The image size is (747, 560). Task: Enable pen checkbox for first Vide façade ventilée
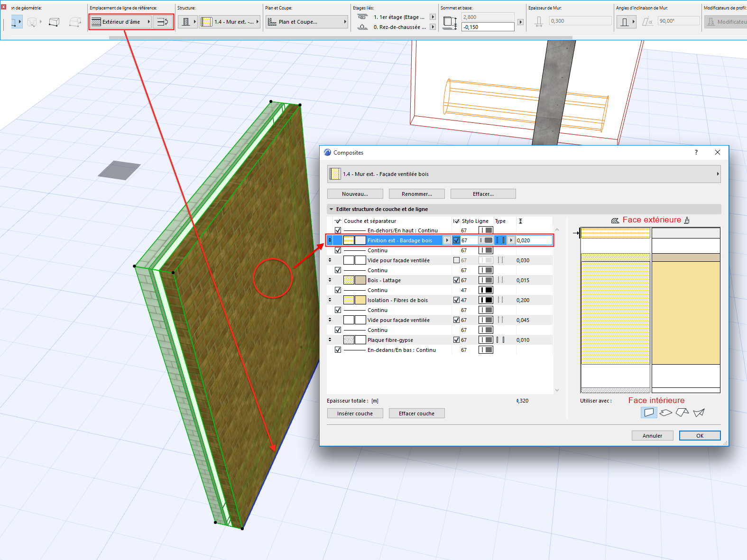pos(456,260)
